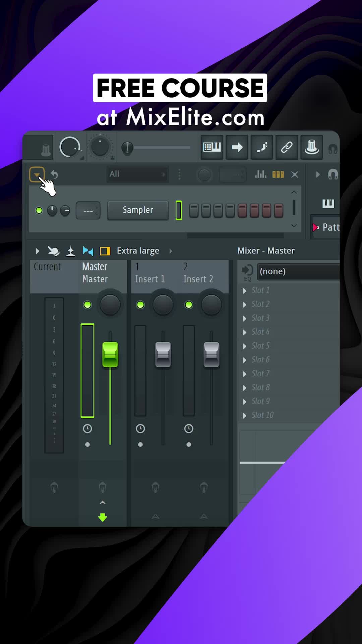Viewport: 362px width, 644px height.
Task: Open the All channel filter dropdown
Action: [x=137, y=174]
